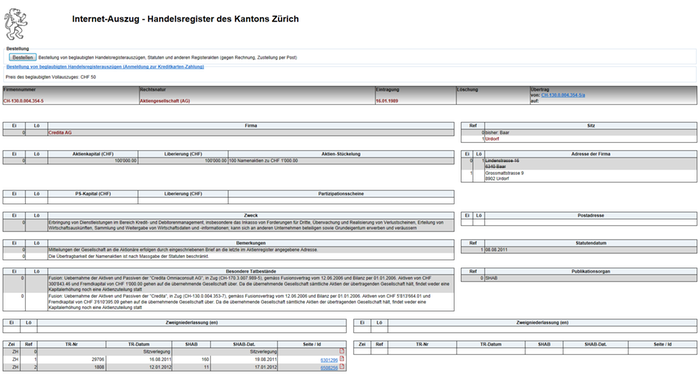
Task: Open SHAB publication link 6301296
Action: pos(329,360)
